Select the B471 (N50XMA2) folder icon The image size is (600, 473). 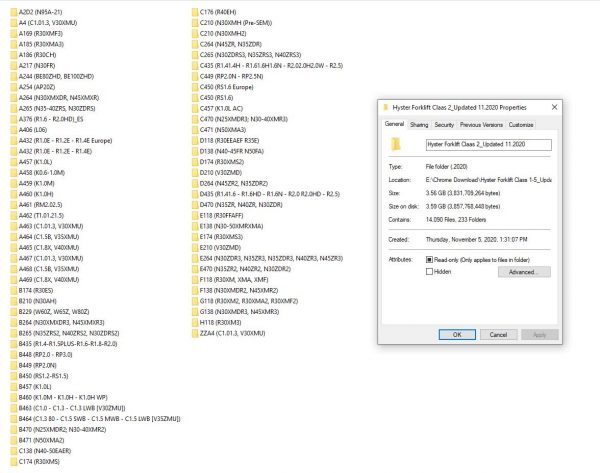point(14,440)
